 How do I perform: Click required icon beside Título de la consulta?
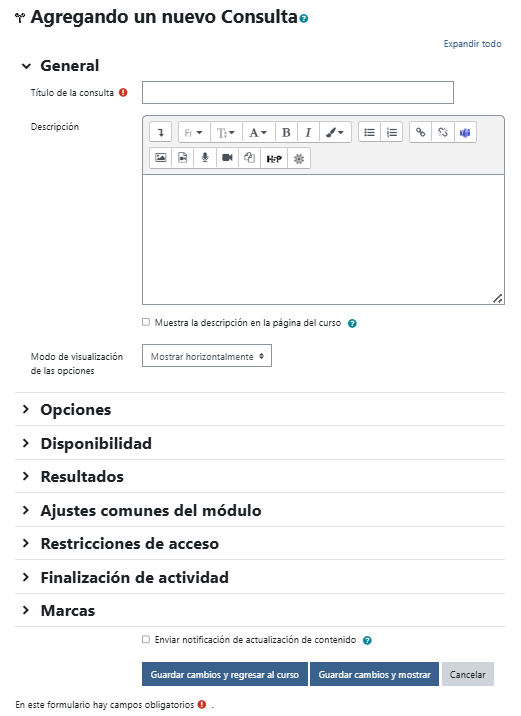click(123, 92)
